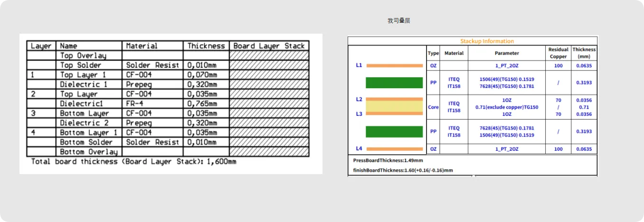
Task: Click "0,035mm" in the Bottom Layer 1 row
Action: 202,132
